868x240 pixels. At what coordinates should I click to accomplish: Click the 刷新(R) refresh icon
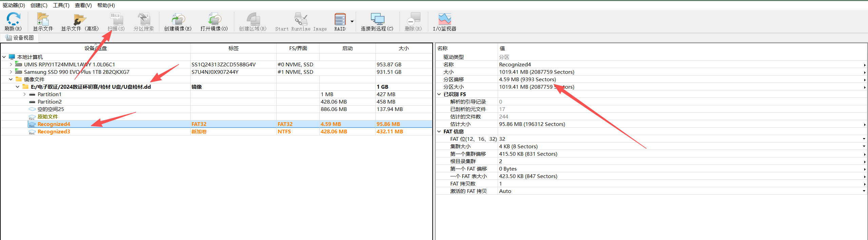pyautogui.click(x=13, y=19)
